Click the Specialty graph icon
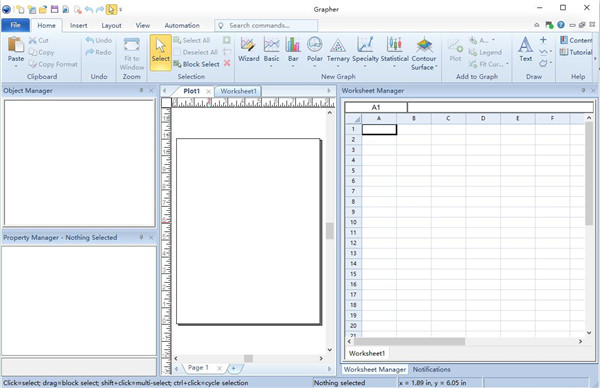The height and width of the screenshot is (388, 600). tap(365, 49)
